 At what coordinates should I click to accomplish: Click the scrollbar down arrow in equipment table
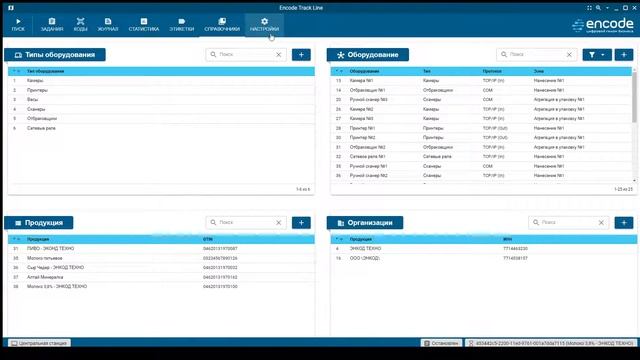[x=634, y=180]
